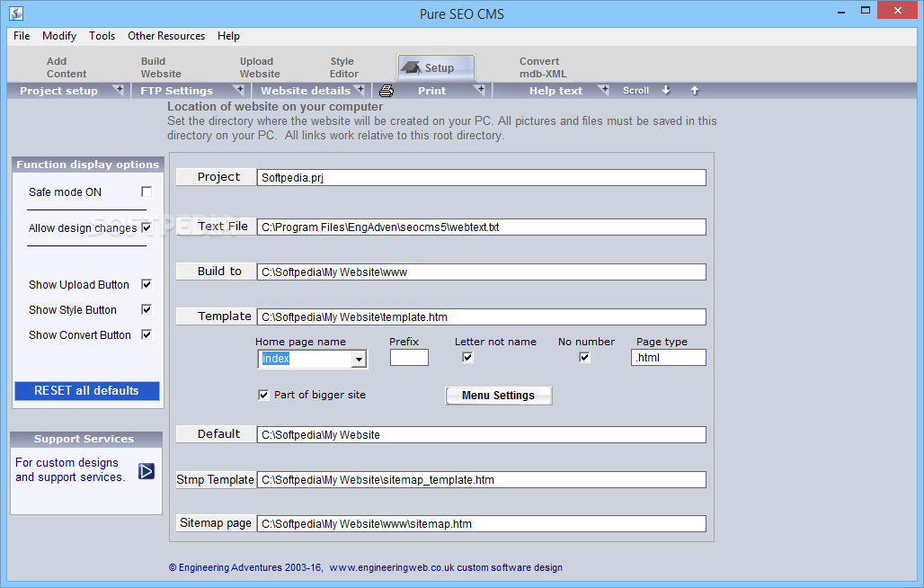This screenshot has height=588, width=924.
Task: Switch to the Build Website tab
Action: (161, 67)
